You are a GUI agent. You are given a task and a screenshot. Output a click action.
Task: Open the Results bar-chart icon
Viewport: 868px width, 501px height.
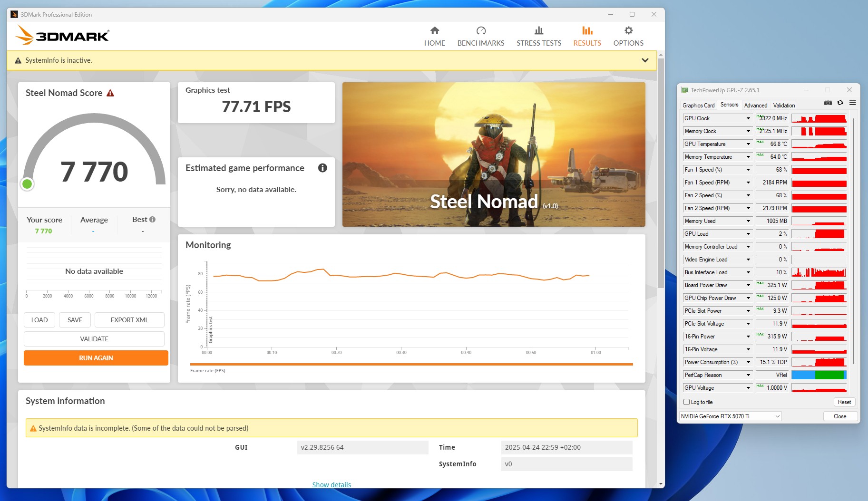point(587,30)
